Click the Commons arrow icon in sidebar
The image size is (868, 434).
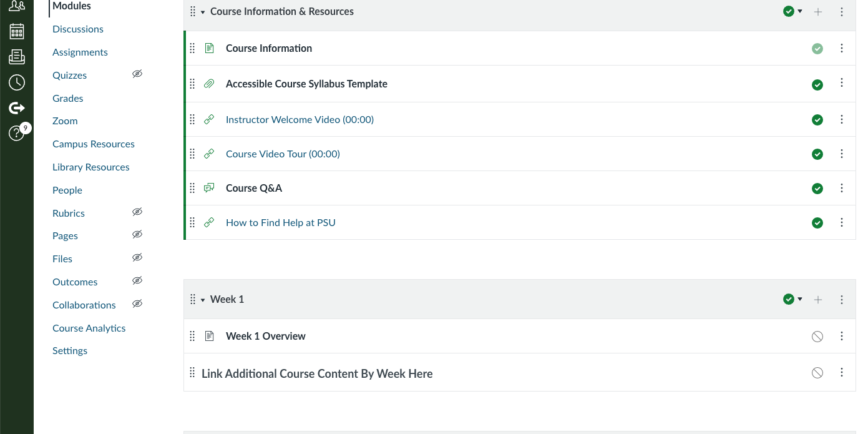point(17,108)
